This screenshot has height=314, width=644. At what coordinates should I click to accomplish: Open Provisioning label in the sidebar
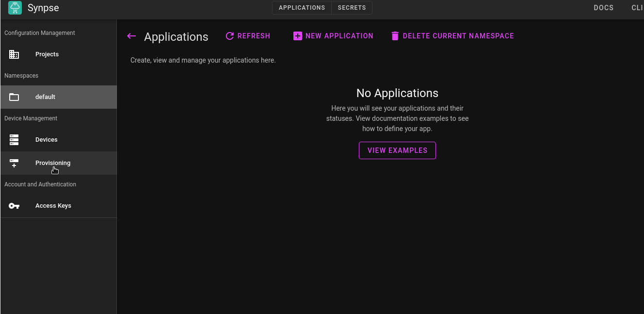coord(53,163)
